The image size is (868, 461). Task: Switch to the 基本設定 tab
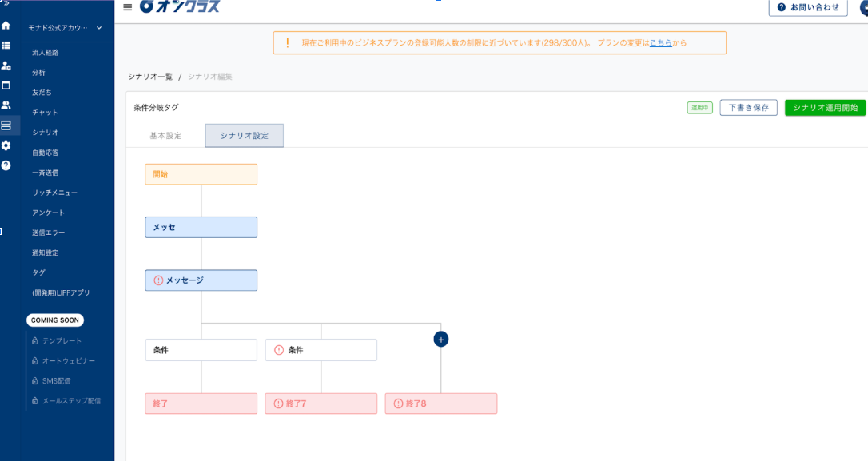[165, 136]
